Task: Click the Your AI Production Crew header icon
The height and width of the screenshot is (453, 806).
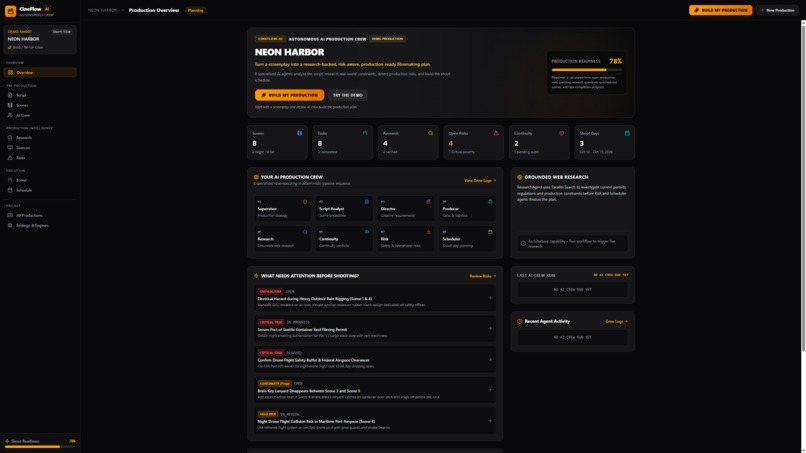Action: pos(256,177)
